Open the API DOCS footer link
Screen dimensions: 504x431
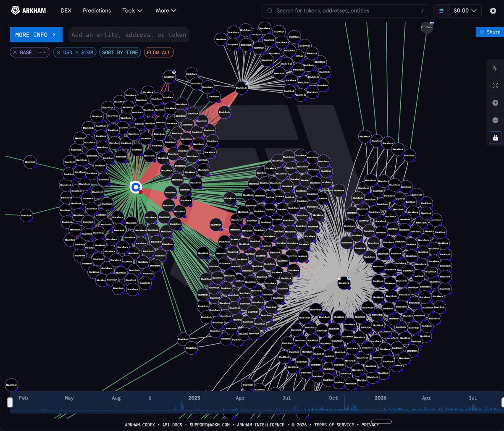[172, 425]
